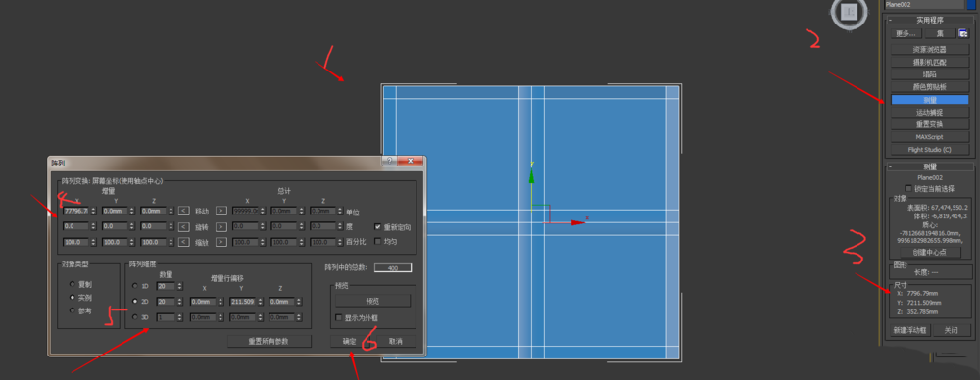Click the 阵列中的总数 value 400
Viewport: 980px width, 380px height.
click(393, 267)
